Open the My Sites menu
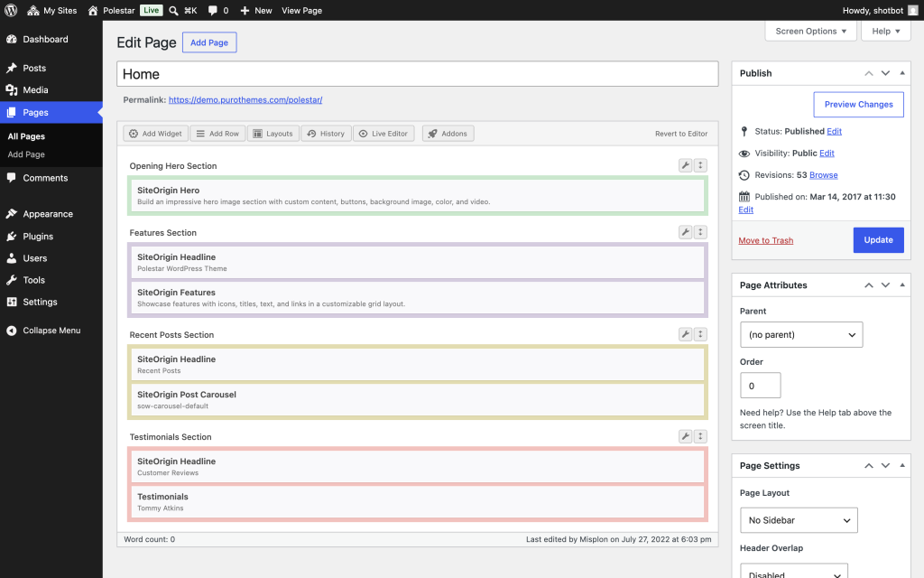 pyautogui.click(x=51, y=10)
